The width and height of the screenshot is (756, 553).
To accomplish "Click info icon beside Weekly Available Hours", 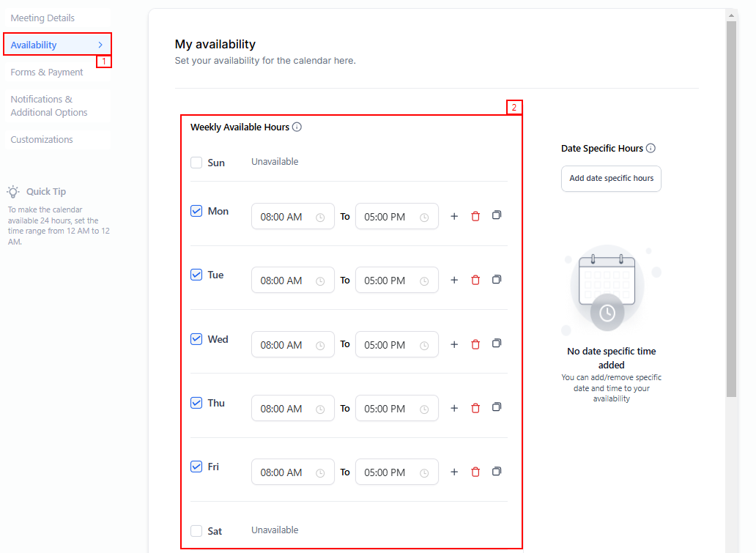I will pyautogui.click(x=297, y=127).
